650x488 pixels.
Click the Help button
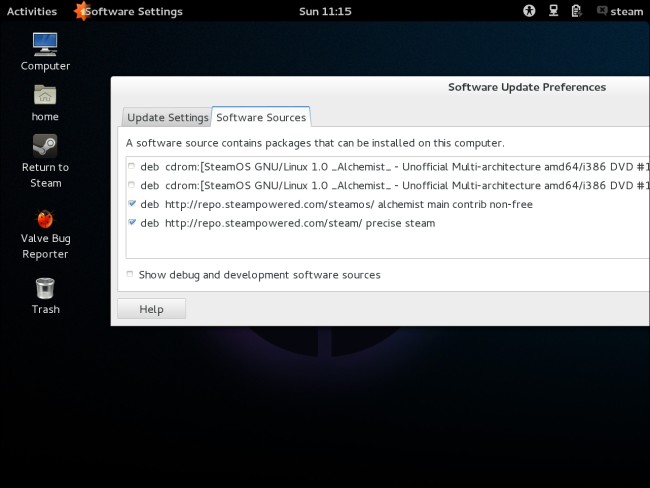151,309
